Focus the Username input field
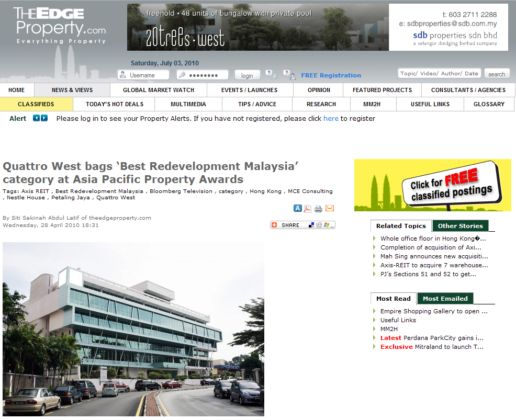The width and height of the screenshot is (516, 420). (143, 75)
